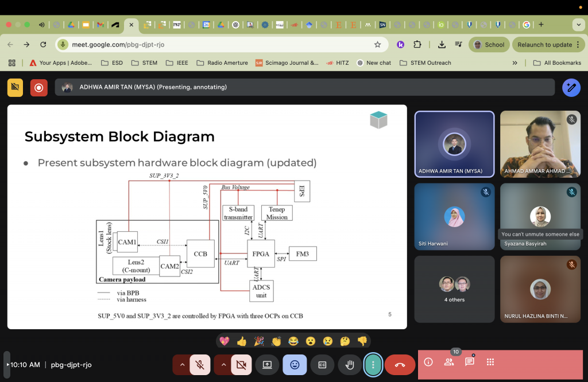Open the School profile button
This screenshot has height=382, width=588.
(489, 45)
